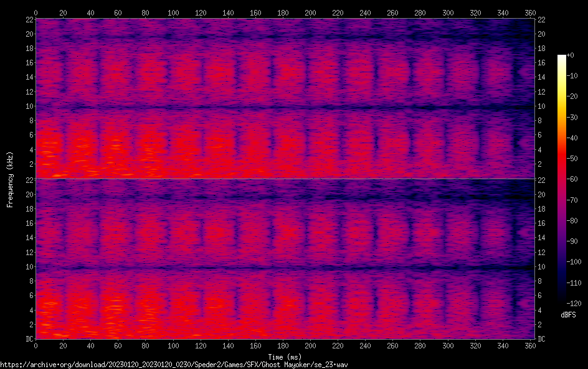
Task: Click the DC label at bottom-right frequency axis
Action: pos(542,339)
